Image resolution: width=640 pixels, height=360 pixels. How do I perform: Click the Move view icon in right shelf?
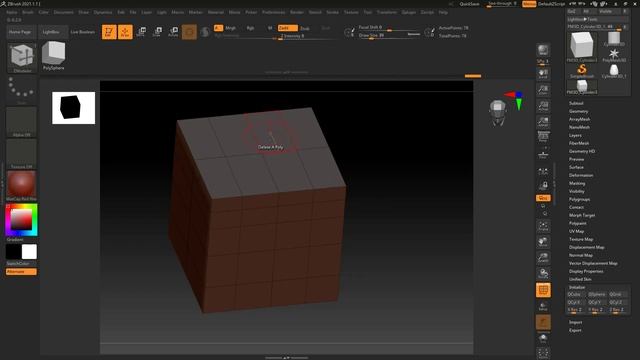(x=543, y=242)
